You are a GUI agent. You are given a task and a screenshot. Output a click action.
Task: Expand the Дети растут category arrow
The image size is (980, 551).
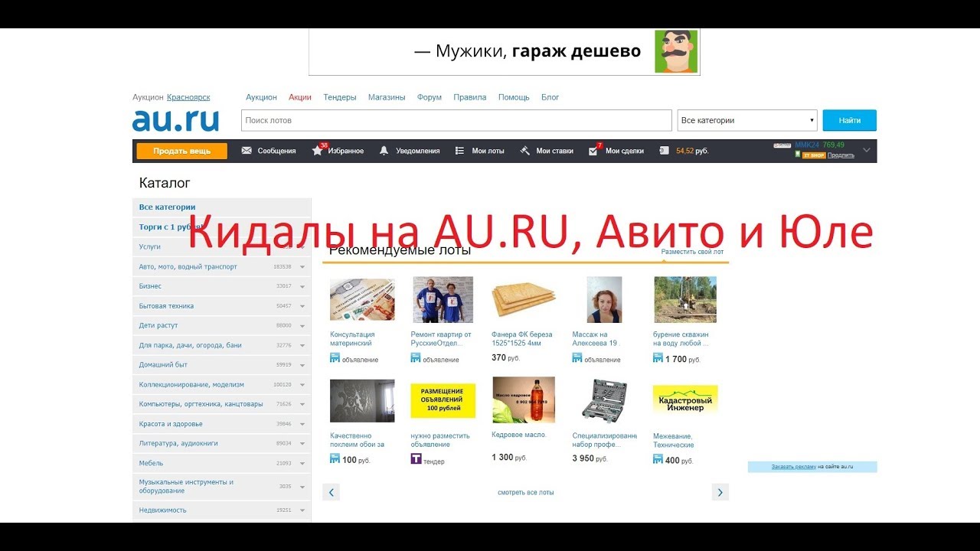(x=302, y=326)
